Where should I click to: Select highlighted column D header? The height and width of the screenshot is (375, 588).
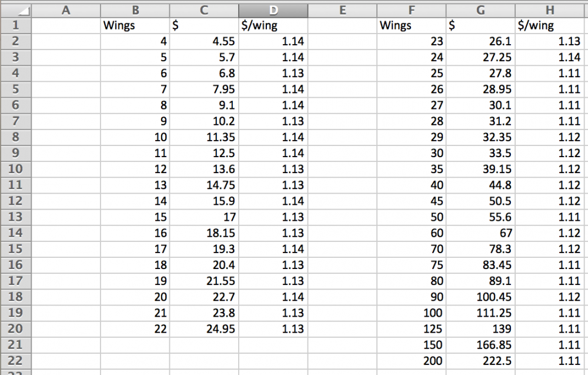pos(273,11)
